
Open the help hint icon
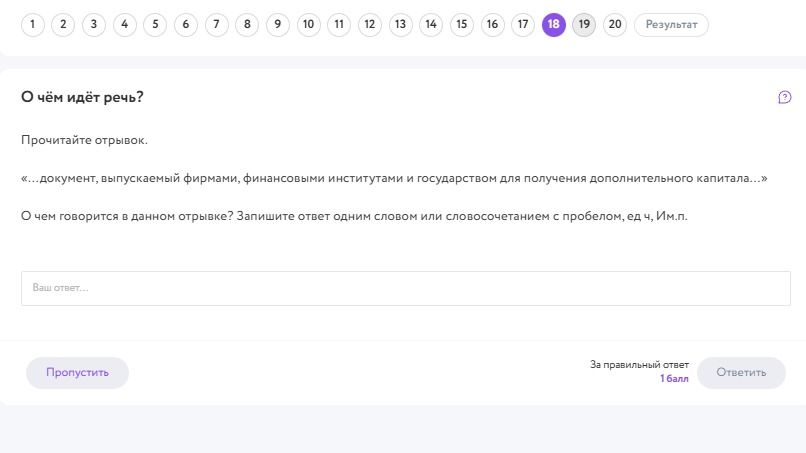click(784, 97)
